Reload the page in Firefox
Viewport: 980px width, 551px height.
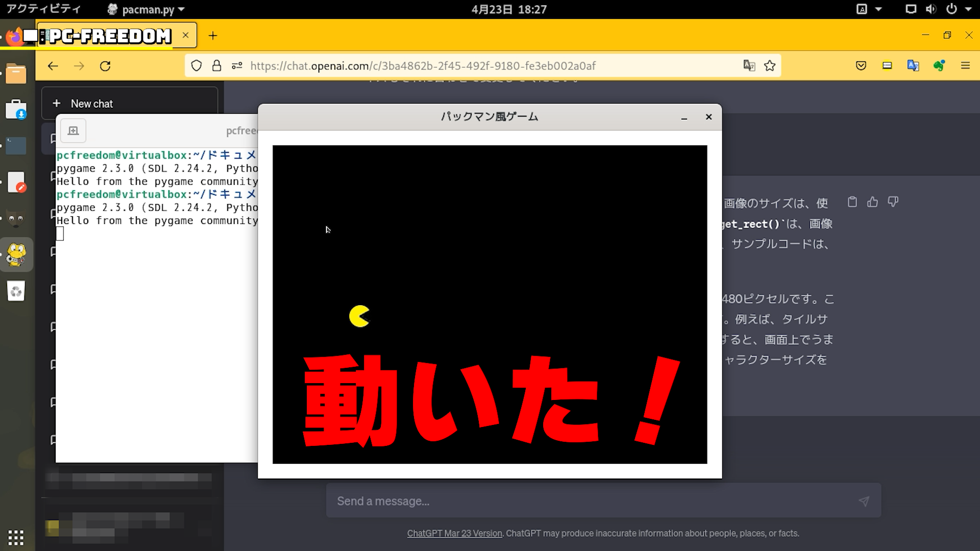[x=105, y=66]
